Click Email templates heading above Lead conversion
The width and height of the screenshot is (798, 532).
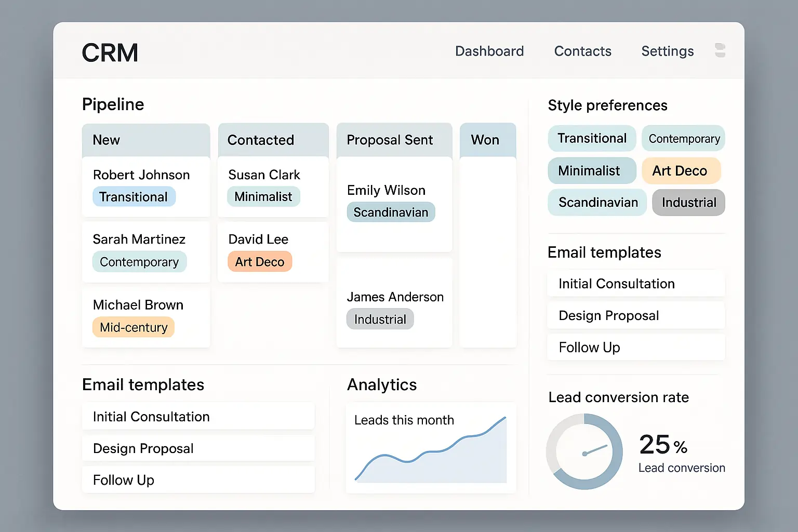(x=604, y=252)
